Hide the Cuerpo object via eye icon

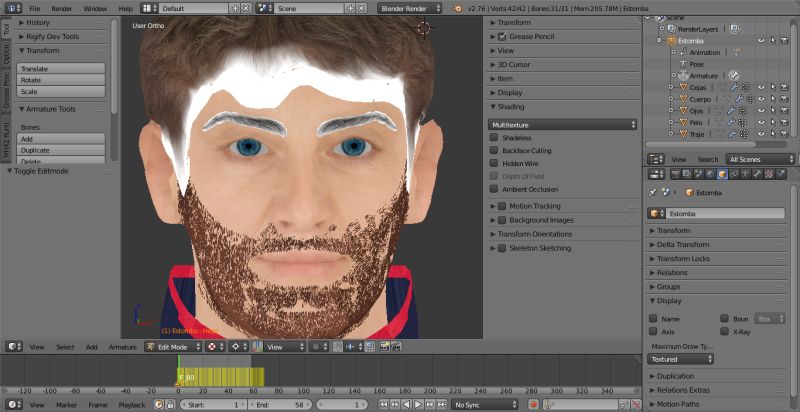tap(762, 99)
